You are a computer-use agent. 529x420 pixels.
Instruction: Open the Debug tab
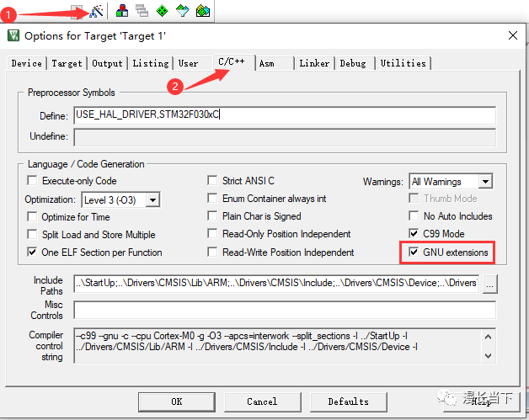pos(353,63)
